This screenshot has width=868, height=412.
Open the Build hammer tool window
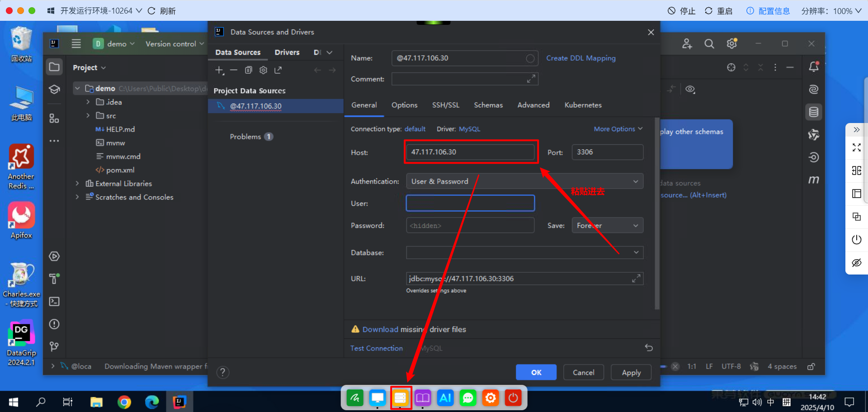click(x=54, y=279)
